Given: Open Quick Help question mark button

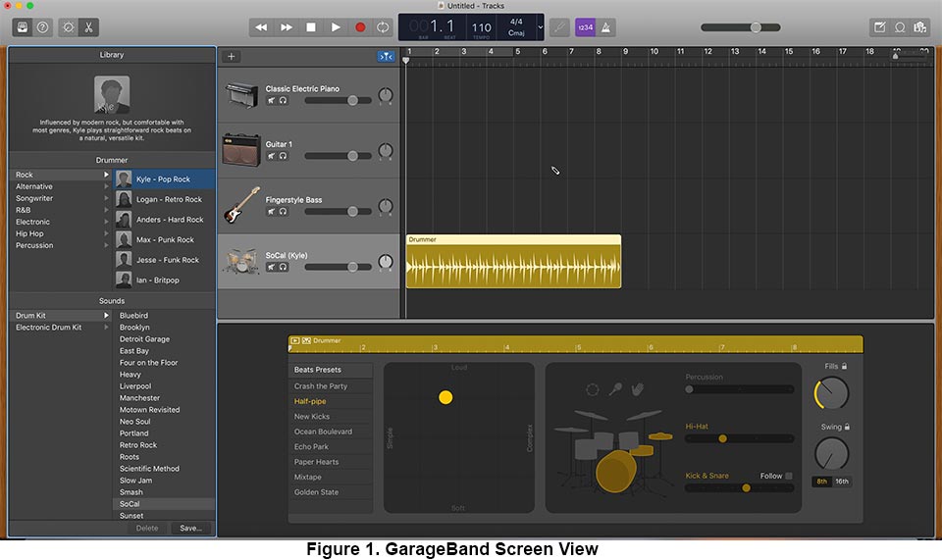Looking at the screenshot, I should [x=42, y=27].
